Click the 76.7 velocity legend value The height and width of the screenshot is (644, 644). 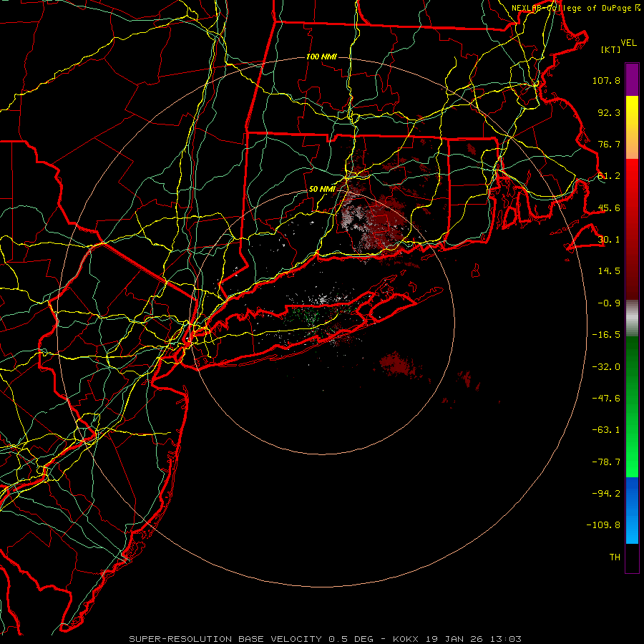(x=609, y=144)
